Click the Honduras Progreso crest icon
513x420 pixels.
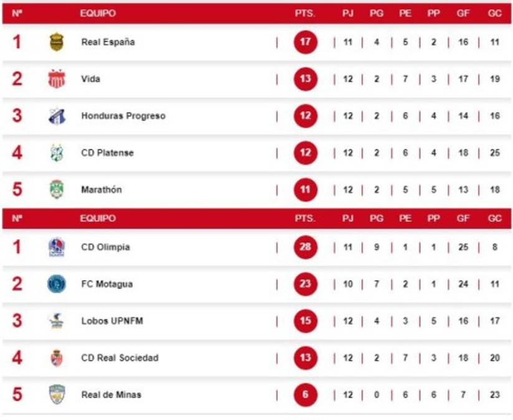click(x=57, y=116)
